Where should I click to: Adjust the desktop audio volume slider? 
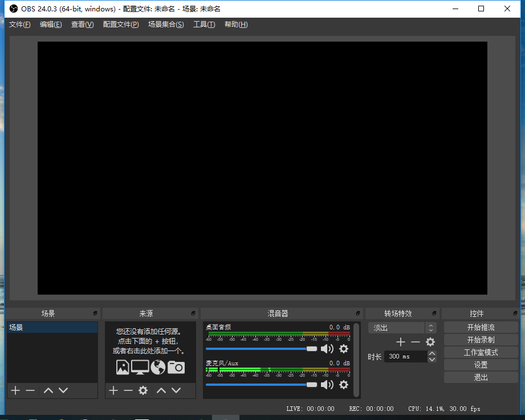(262, 349)
